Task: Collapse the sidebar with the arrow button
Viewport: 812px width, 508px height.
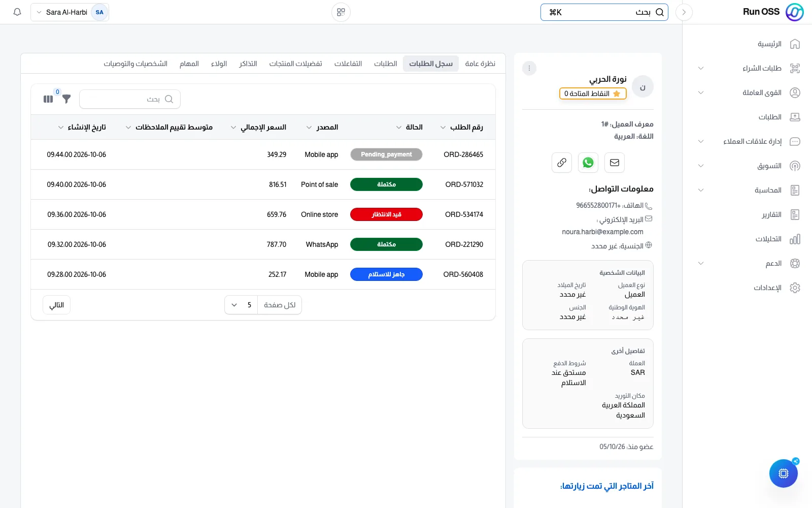Action: pos(684,12)
